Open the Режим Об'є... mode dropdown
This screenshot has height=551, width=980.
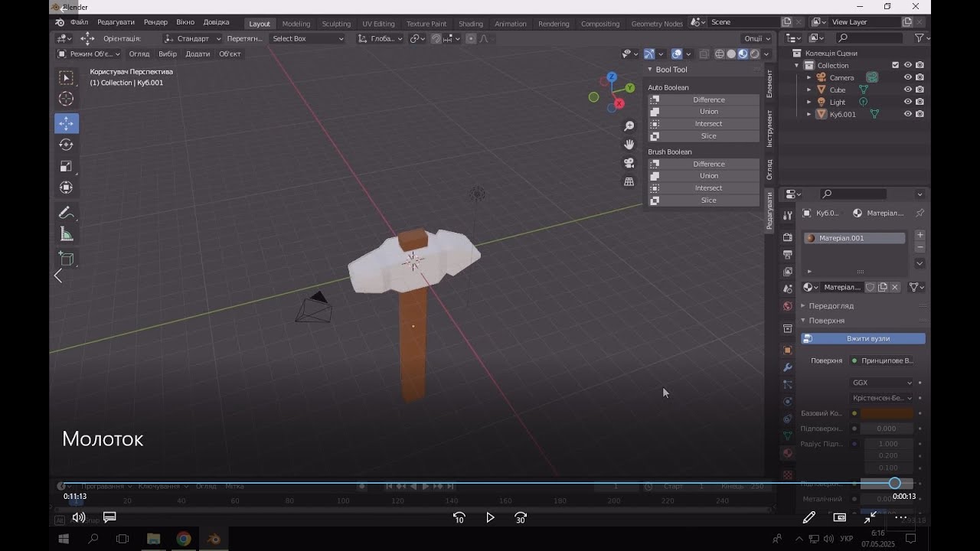point(88,54)
